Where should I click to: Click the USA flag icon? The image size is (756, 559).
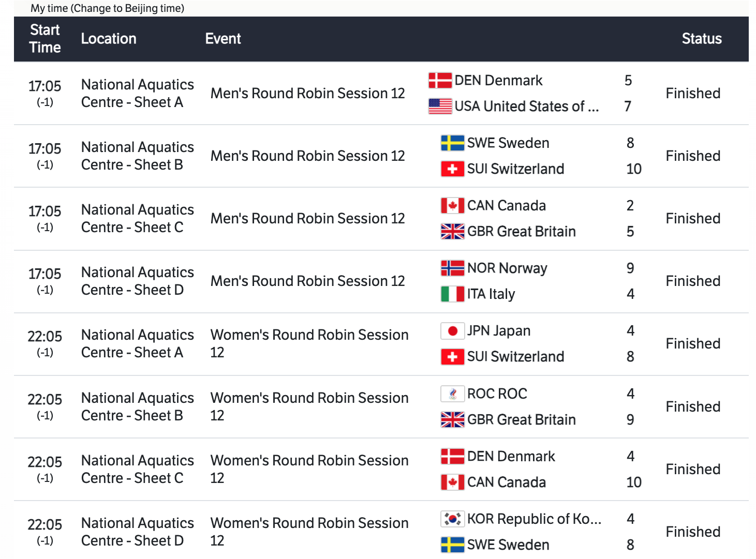(440, 107)
